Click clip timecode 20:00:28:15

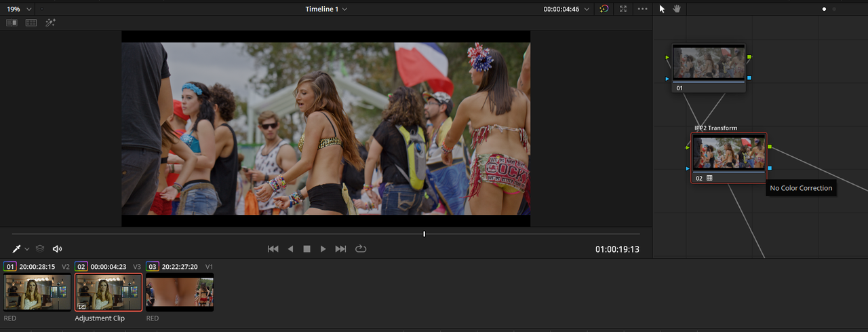coord(37,267)
